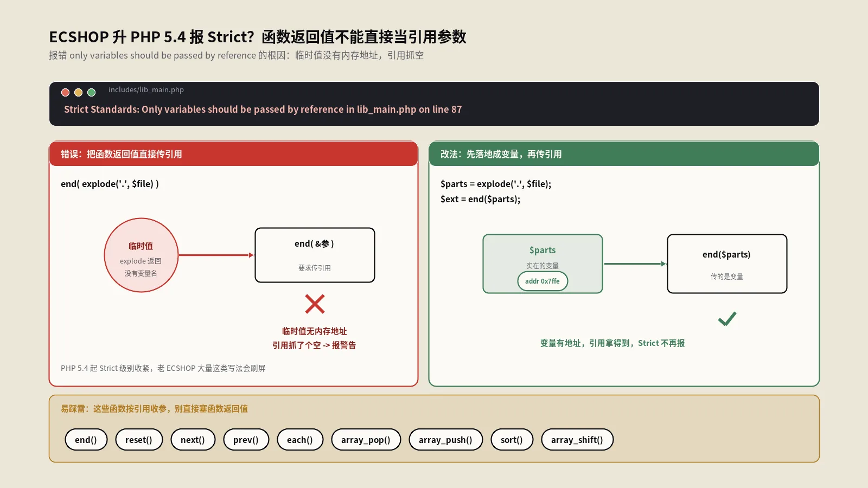This screenshot has width=868, height=488.
Task: Click the green checkmark icon
Action: 727,319
